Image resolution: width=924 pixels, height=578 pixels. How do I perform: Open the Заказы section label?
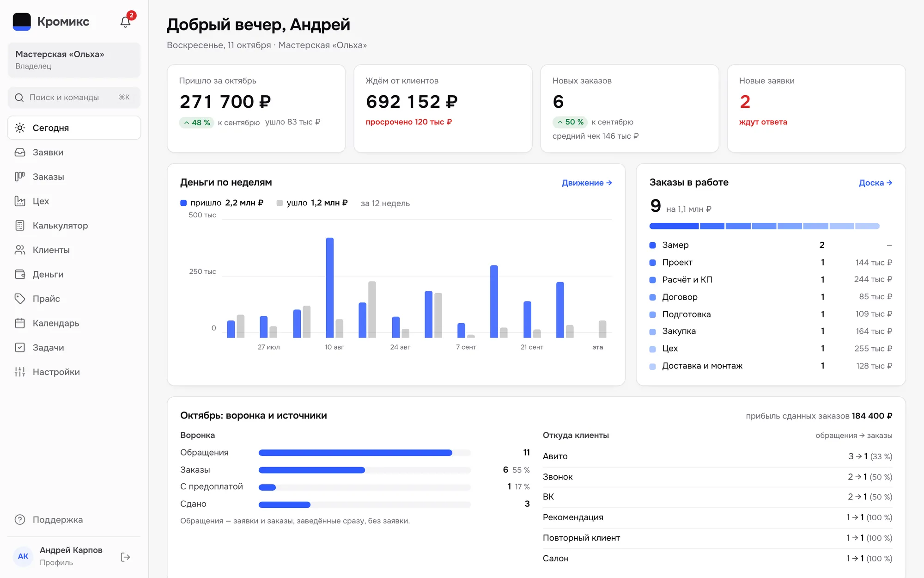[49, 177]
